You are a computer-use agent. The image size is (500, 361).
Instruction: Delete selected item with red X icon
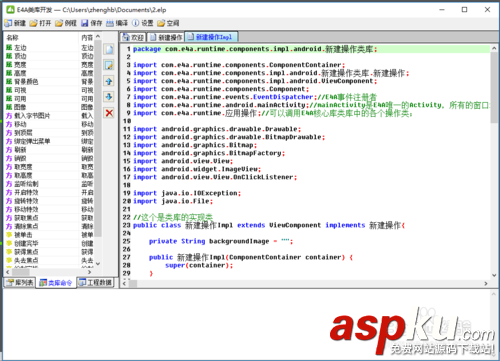point(109,113)
